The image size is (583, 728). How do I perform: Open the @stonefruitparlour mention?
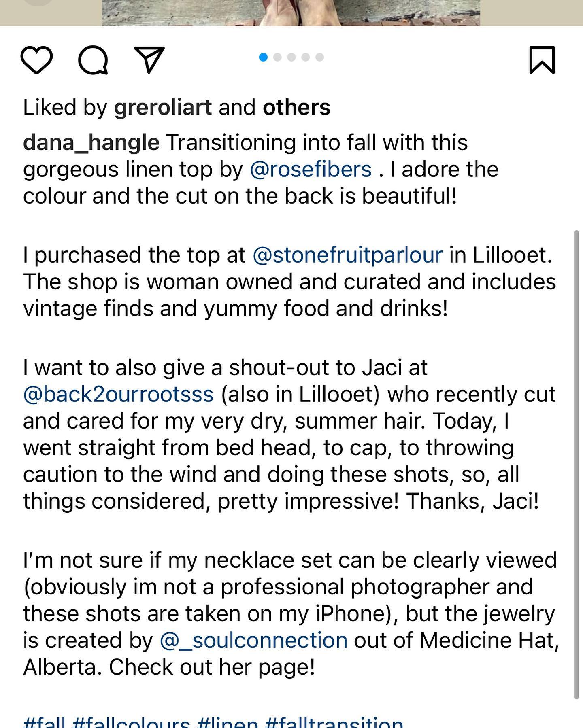pyautogui.click(x=347, y=255)
